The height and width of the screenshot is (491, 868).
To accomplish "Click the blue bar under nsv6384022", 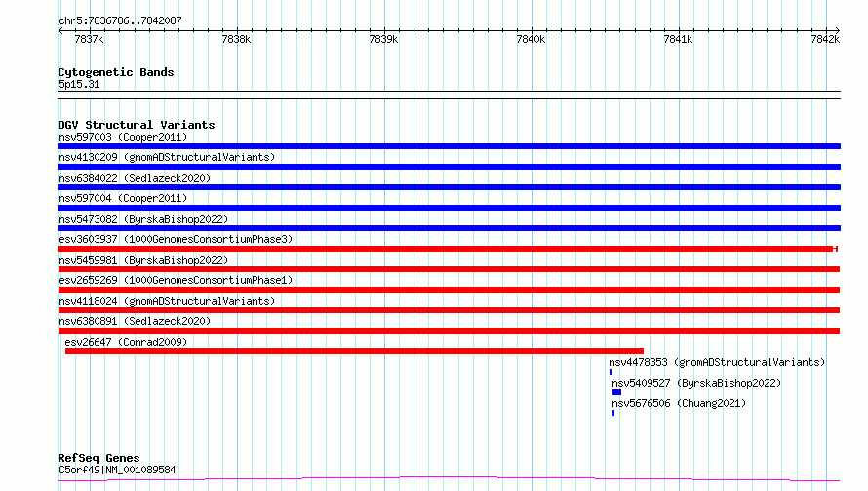I will tap(449, 187).
